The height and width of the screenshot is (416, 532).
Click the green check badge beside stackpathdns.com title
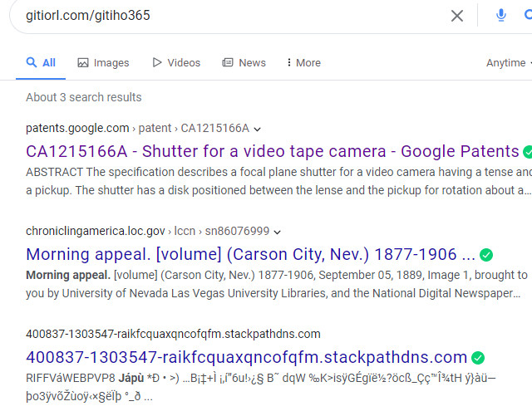point(478,358)
